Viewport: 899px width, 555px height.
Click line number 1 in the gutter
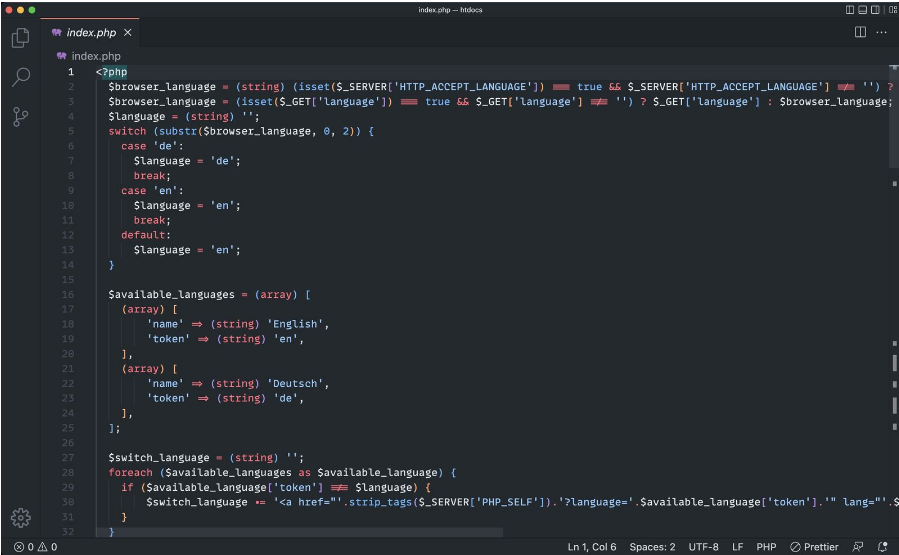coord(71,72)
